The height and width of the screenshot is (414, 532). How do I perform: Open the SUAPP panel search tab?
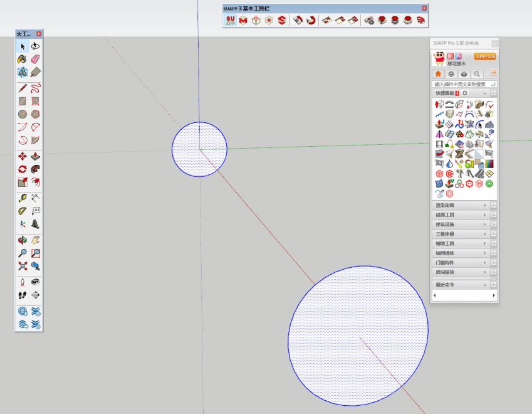pos(477,74)
